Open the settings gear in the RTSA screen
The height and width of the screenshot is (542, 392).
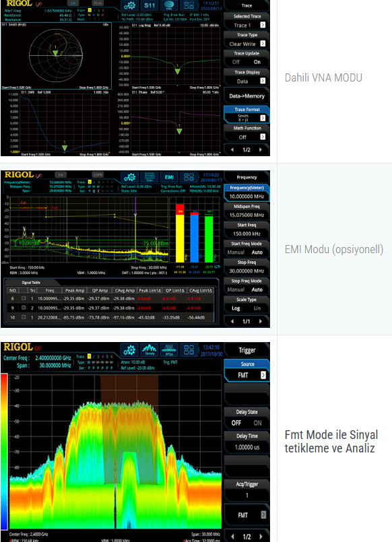(129, 350)
